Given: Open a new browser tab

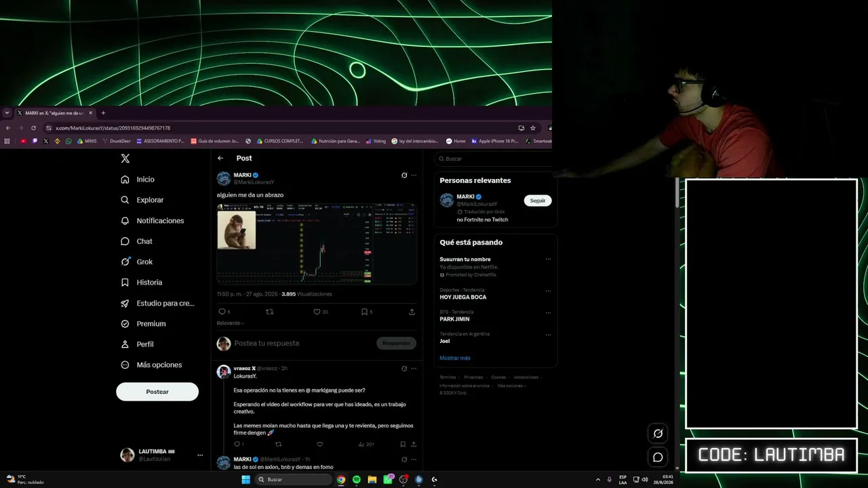Looking at the screenshot, I should [x=103, y=113].
